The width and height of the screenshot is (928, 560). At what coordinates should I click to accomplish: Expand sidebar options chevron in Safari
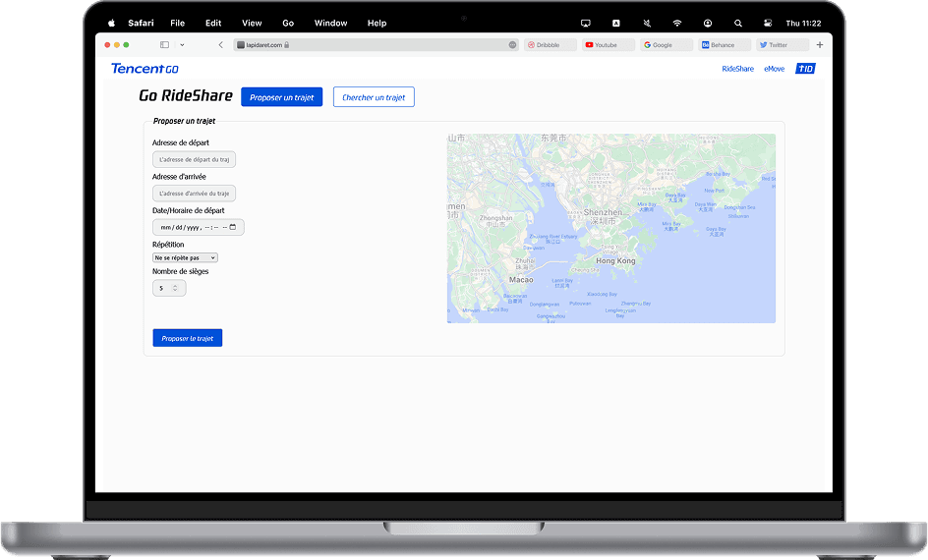click(x=182, y=45)
